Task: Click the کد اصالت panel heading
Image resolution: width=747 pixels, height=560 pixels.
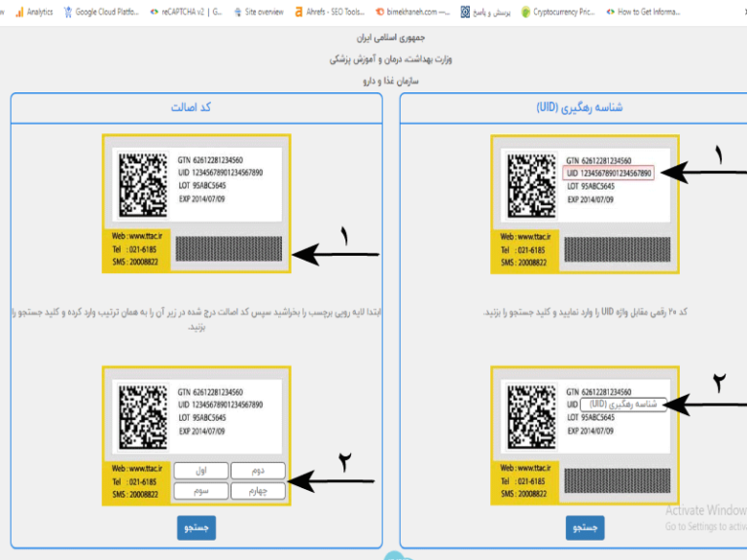Action: (196, 107)
